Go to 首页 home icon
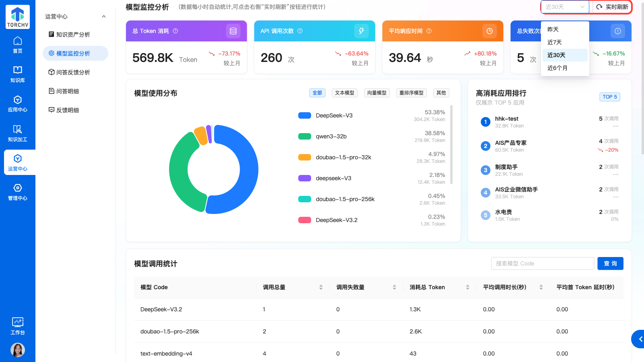The image size is (644, 362). 18,45
